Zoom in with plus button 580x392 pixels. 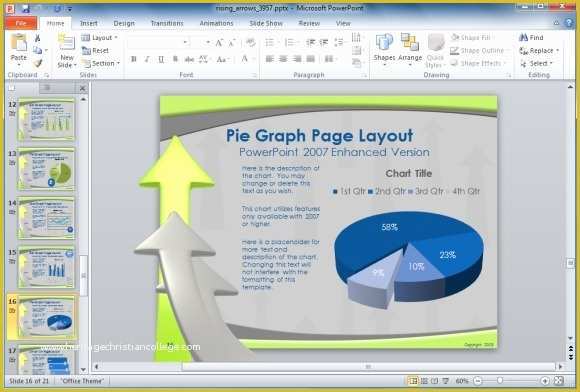coord(544,381)
